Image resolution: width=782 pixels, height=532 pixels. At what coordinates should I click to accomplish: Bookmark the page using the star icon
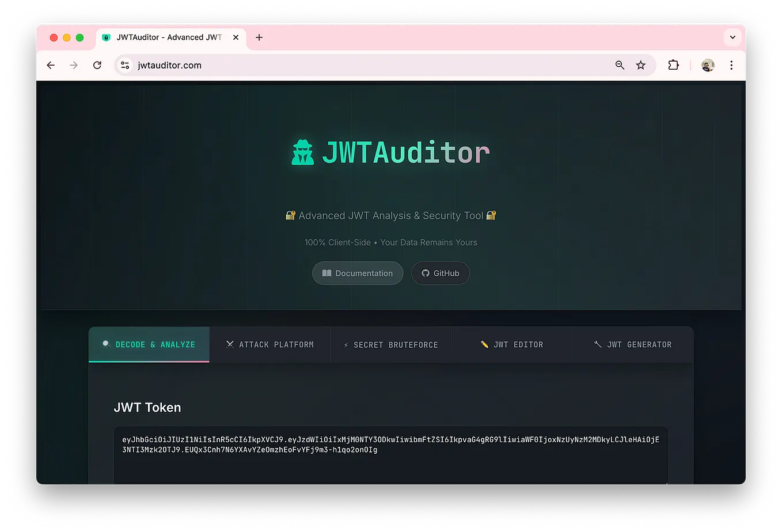click(641, 65)
